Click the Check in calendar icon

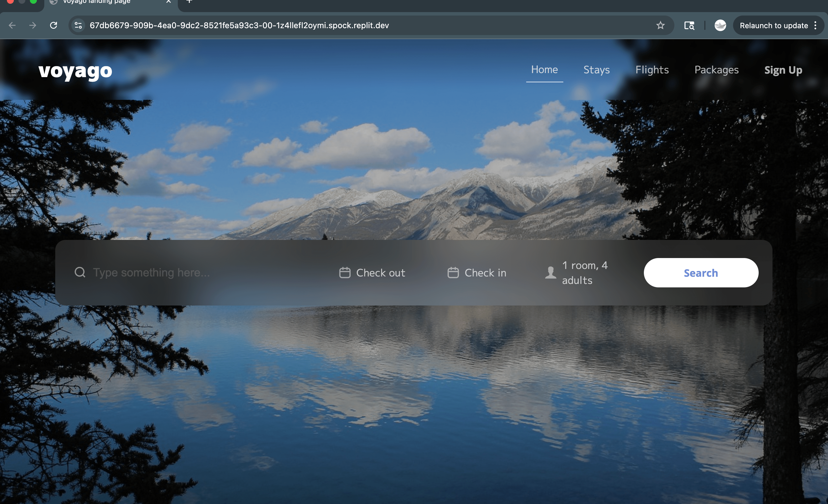[x=453, y=272]
